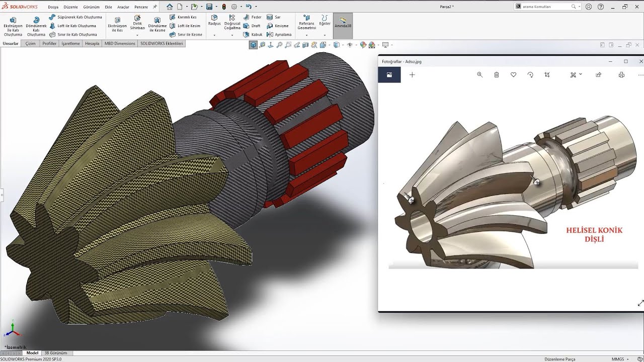Expand the save options dropdown arrow
Screen dimensions: 644x362
tap(216, 7)
